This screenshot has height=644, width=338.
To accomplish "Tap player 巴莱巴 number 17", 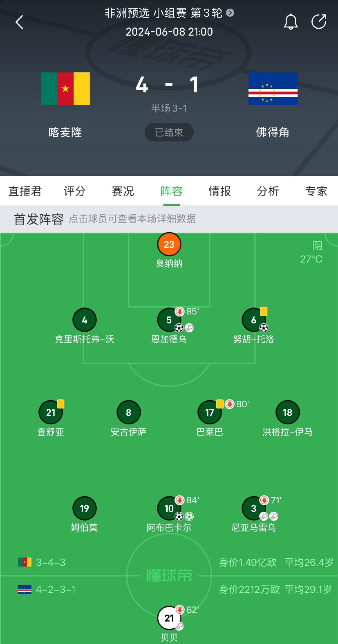I will pyautogui.click(x=209, y=412).
